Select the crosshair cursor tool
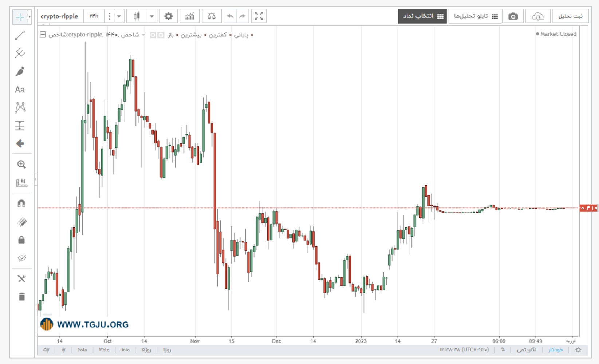 click(x=20, y=17)
